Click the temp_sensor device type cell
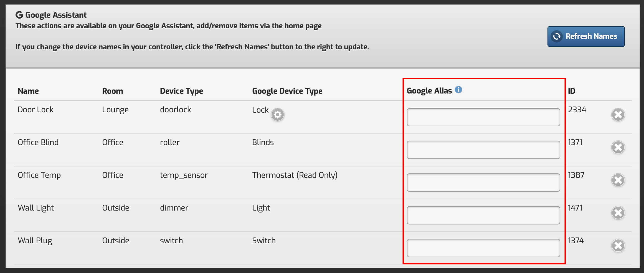Screen dimensions: 644x273 click(x=184, y=175)
